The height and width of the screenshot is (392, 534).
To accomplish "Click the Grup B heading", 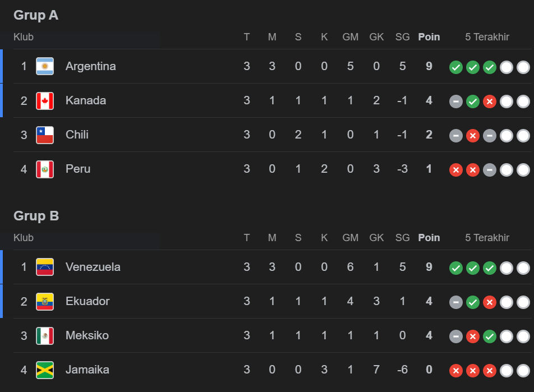I will [36, 216].
